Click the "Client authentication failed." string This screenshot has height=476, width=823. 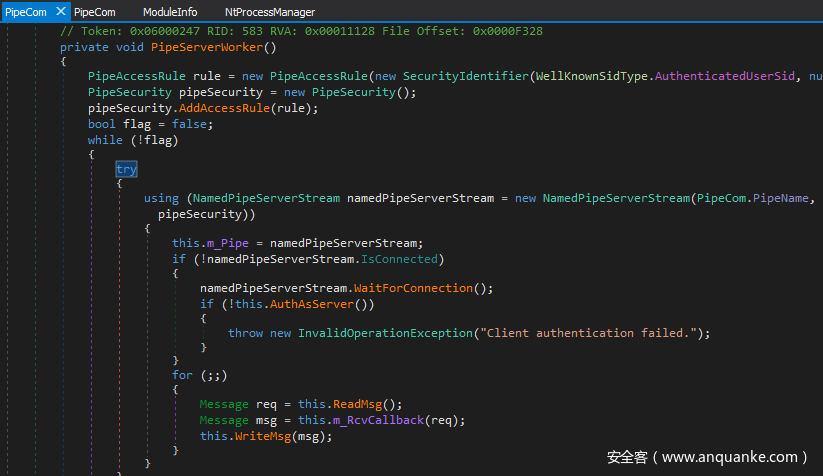click(590, 333)
